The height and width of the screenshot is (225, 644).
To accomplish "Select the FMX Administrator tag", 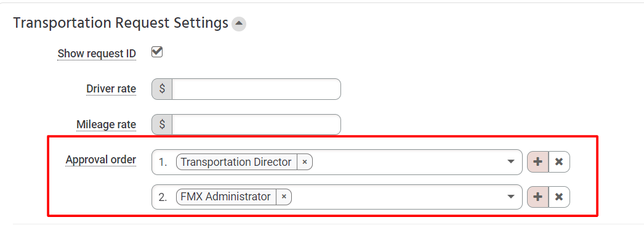I will pos(226,197).
